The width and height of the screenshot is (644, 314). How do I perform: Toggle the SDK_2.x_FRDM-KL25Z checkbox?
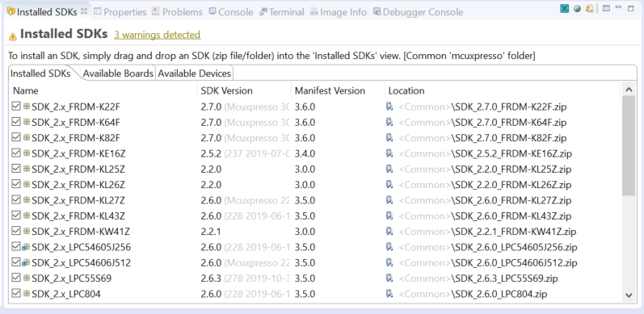pos(16,169)
